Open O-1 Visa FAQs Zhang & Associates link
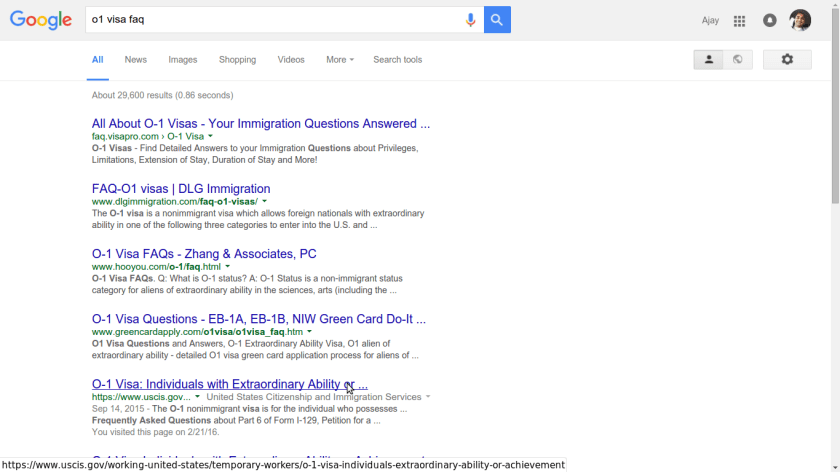This screenshot has width=840, height=472. 204,254
